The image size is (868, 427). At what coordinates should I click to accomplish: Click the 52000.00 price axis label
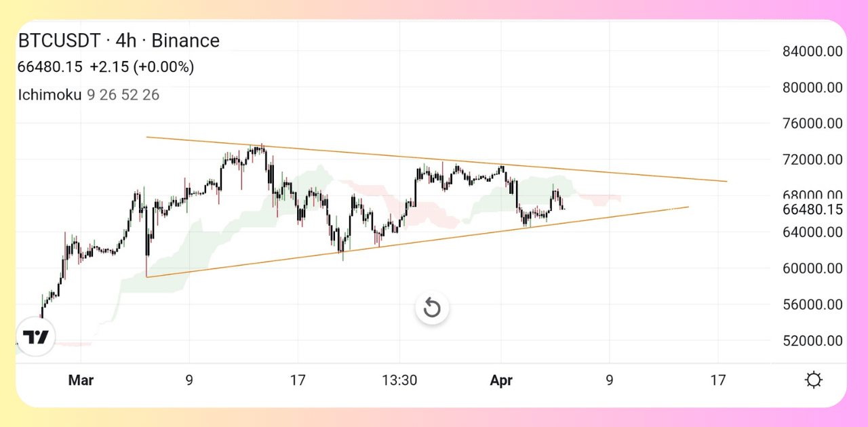[x=812, y=341]
